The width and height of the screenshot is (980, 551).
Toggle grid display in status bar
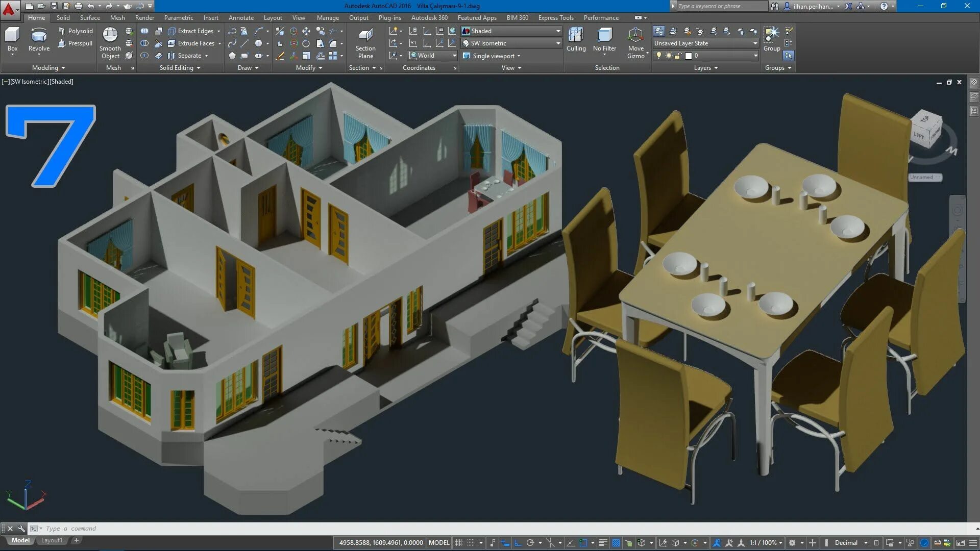tap(459, 543)
